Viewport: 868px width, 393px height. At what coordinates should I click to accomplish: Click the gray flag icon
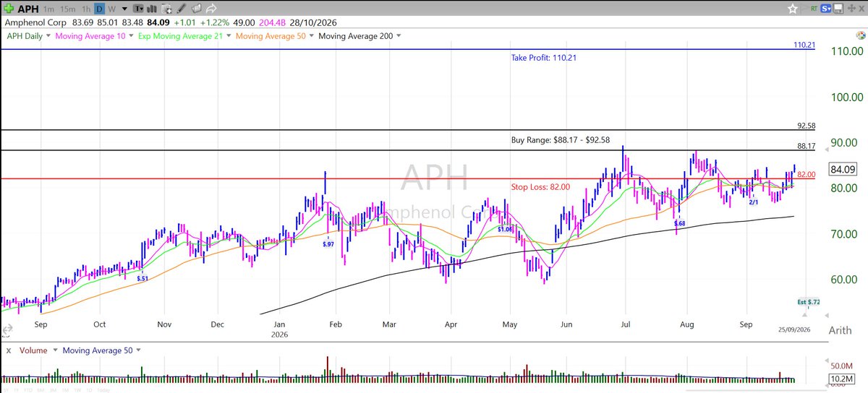[x=805, y=9]
